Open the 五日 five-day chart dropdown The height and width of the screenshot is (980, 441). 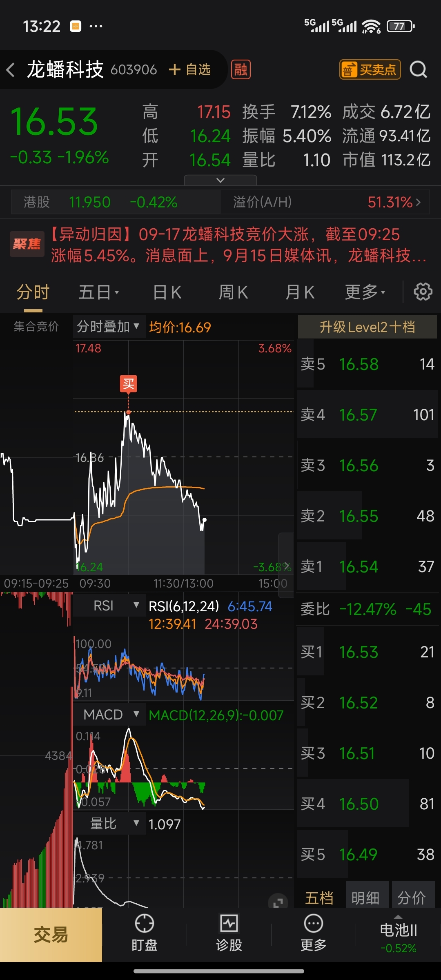pyautogui.click(x=98, y=292)
